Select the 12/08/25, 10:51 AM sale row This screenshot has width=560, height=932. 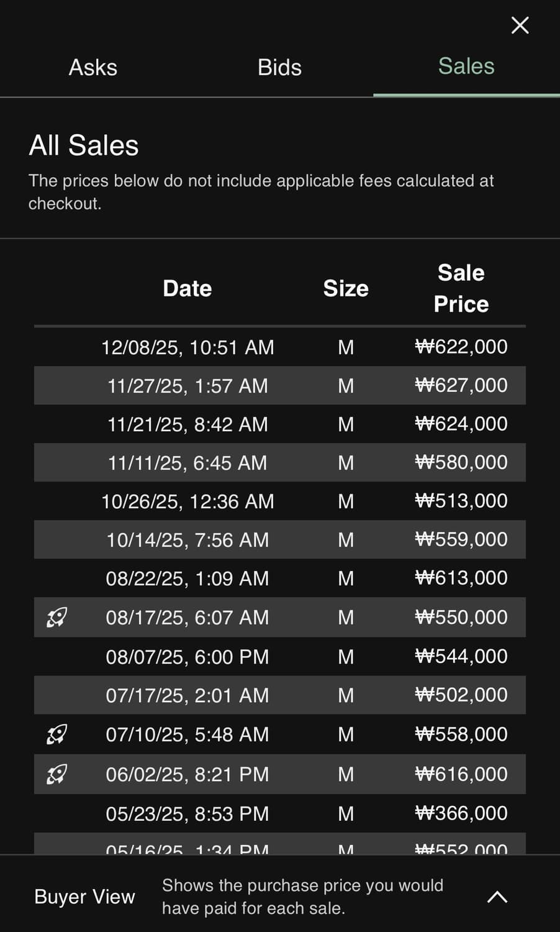187,347
